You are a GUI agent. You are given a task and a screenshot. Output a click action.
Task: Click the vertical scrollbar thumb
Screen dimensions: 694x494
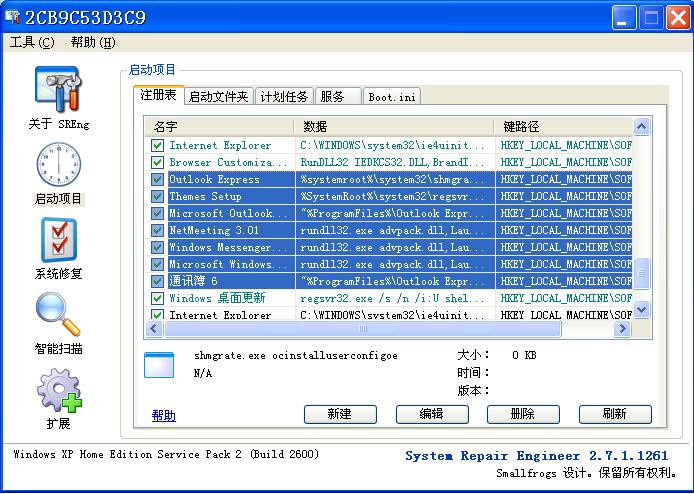click(642, 273)
